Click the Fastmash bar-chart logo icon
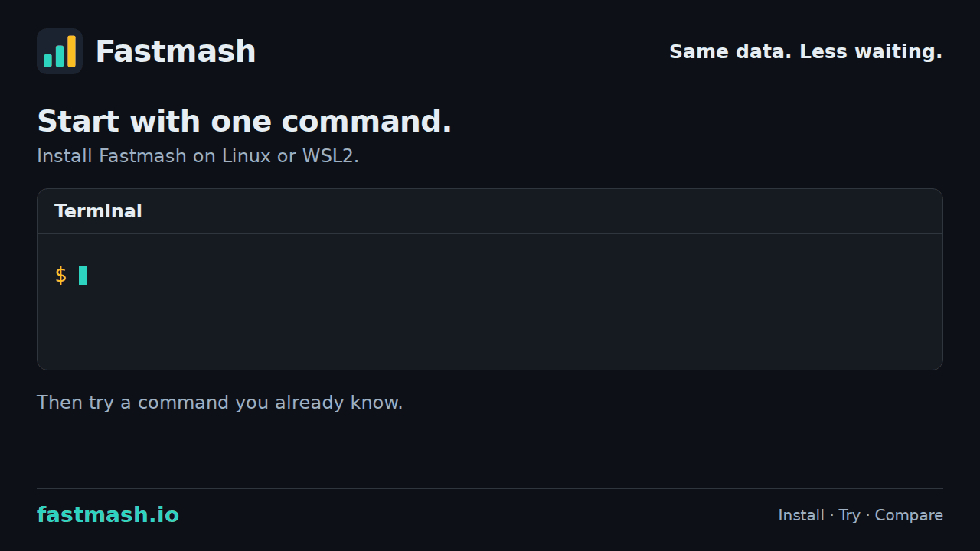This screenshot has height=551, width=980. 60,51
